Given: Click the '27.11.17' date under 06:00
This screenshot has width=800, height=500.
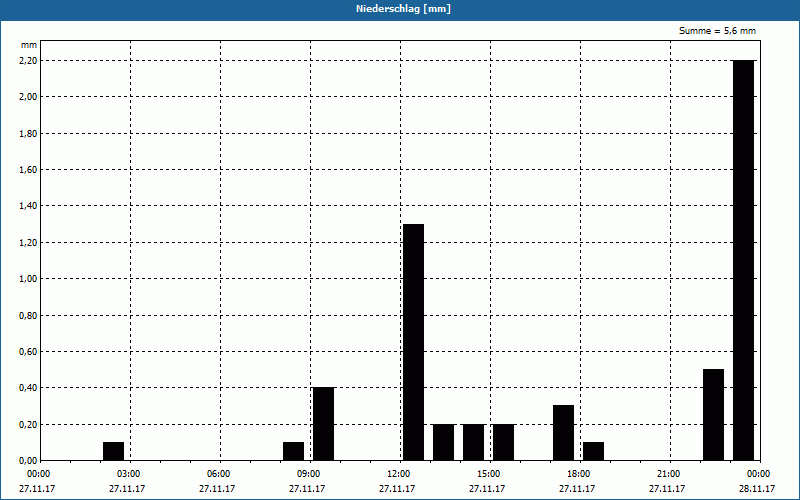Looking at the screenshot, I should [217, 489].
